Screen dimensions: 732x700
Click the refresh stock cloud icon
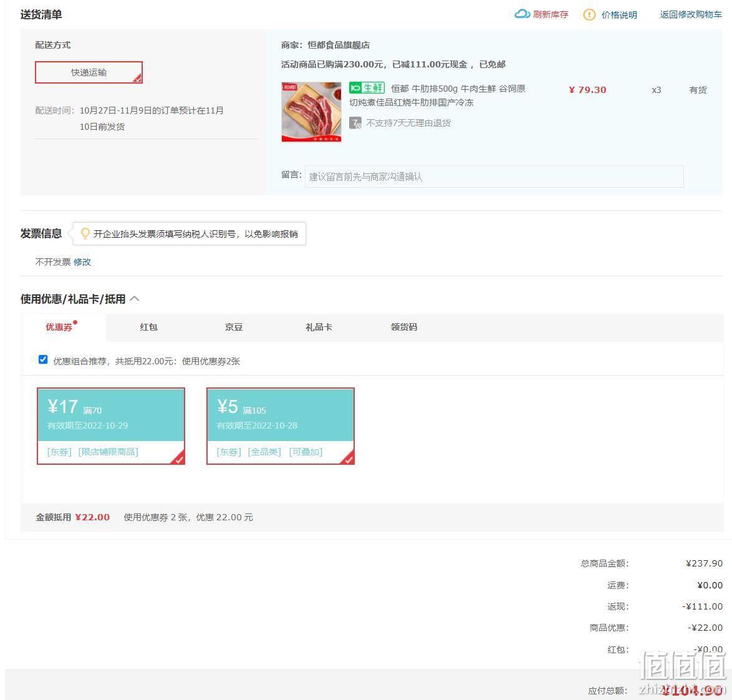[522, 14]
